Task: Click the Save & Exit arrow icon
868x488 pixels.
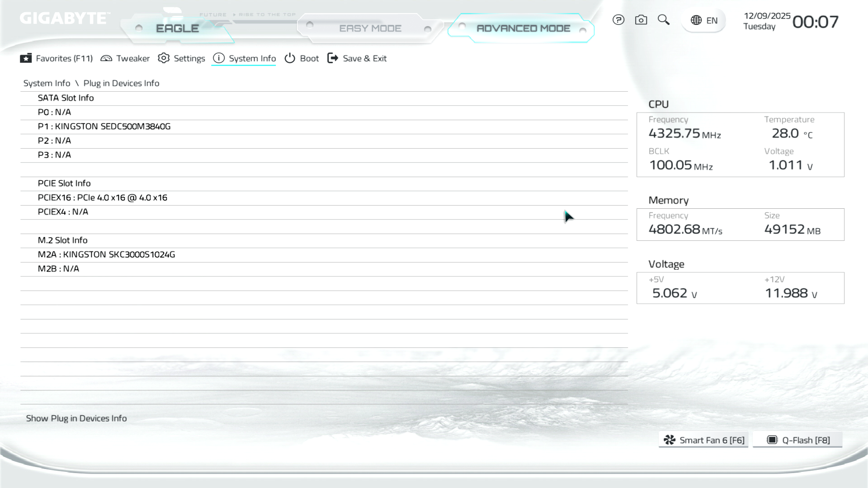Action: 333,58
